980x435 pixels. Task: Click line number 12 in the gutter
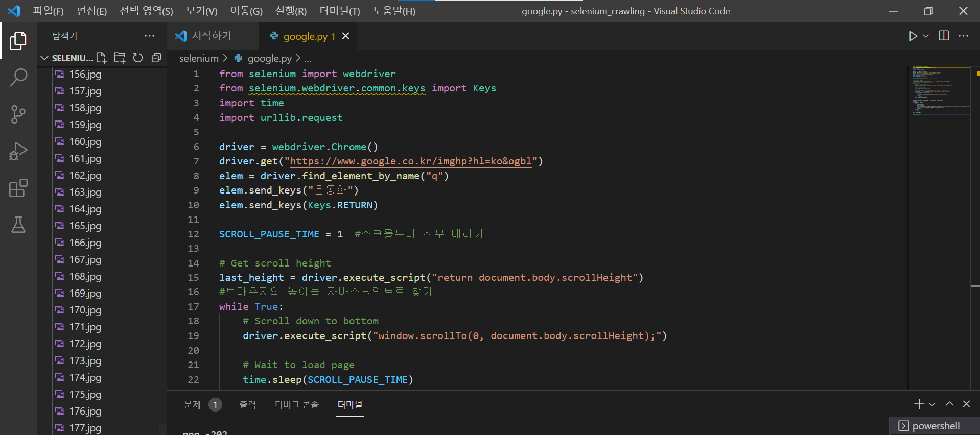[193, 234]
